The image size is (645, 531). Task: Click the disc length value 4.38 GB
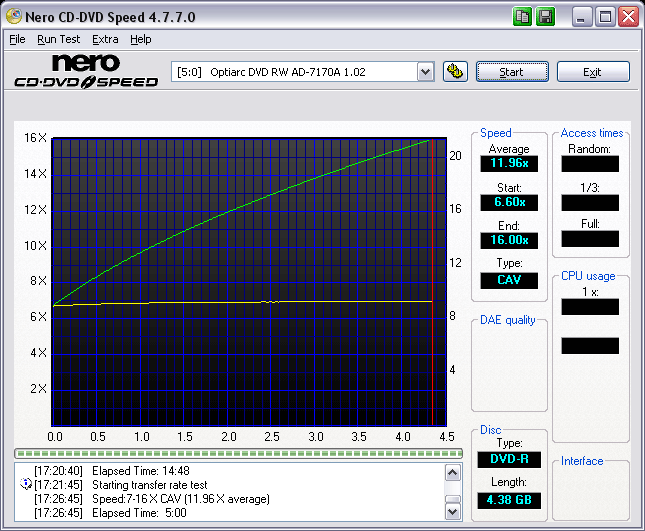[x=509, y=500]
